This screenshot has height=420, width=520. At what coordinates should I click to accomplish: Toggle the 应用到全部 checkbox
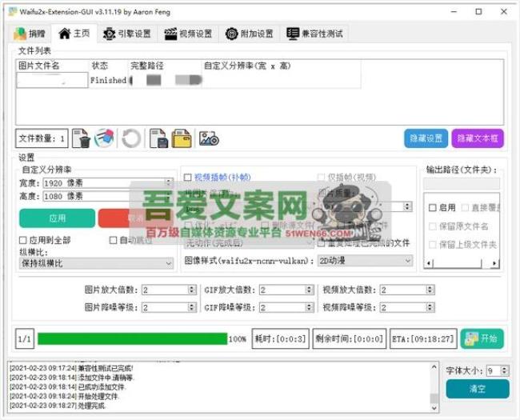click(23, 240)
